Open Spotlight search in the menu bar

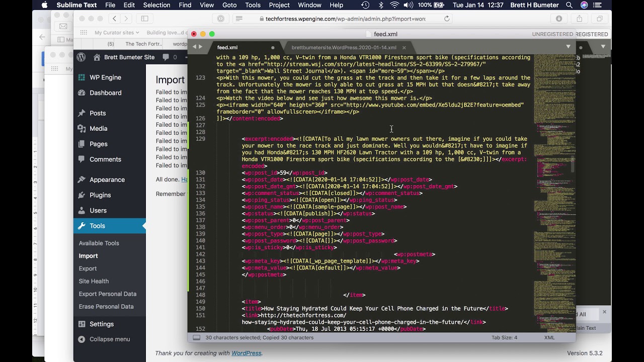(x=569, y=5)
